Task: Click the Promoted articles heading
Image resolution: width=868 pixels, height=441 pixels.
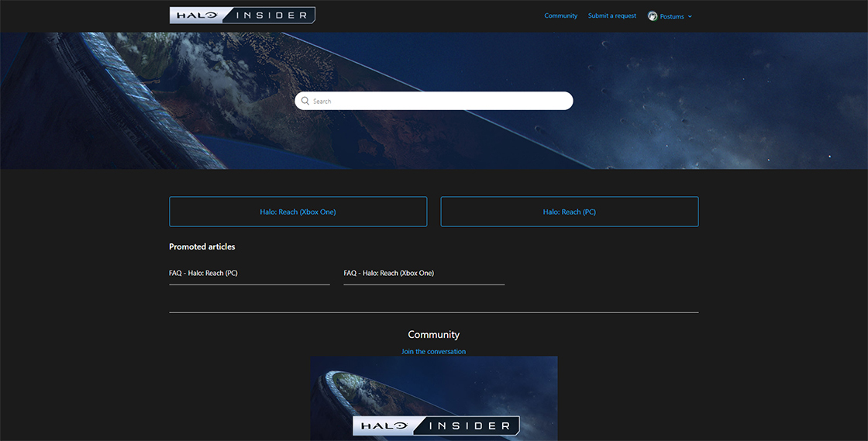Action: 201,246
